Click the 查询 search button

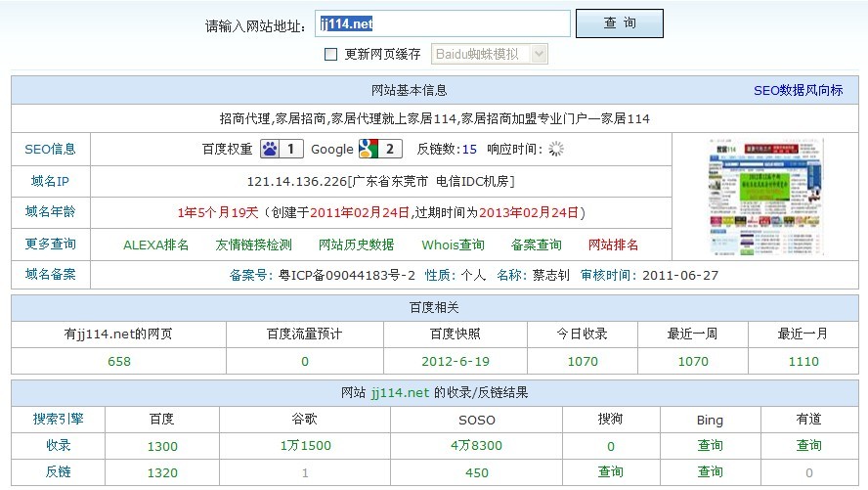(620, 23)
